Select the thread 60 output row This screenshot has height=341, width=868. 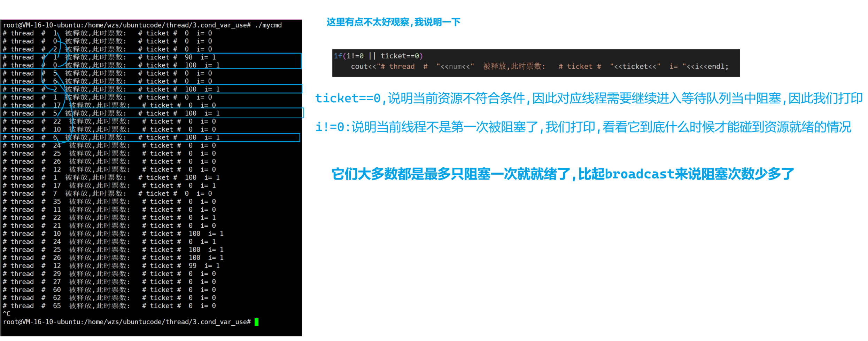pyautogui.click(x=109, y=290)
